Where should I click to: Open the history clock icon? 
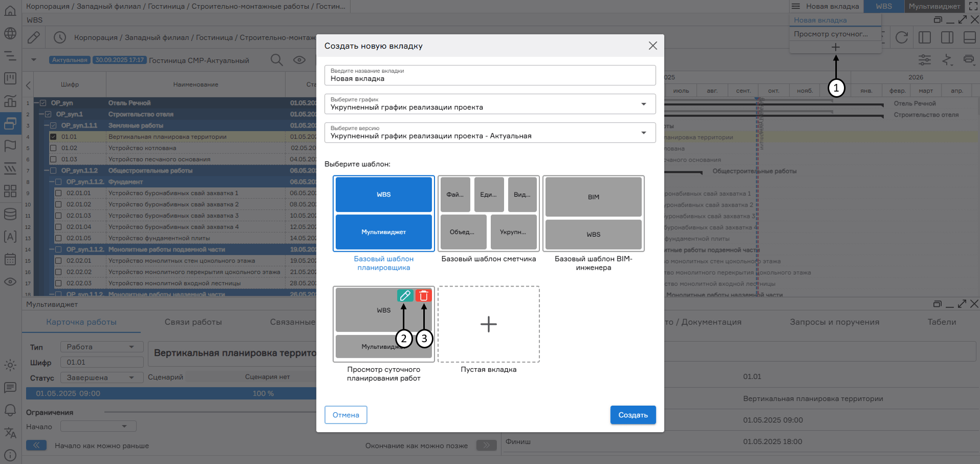point(60,37)
